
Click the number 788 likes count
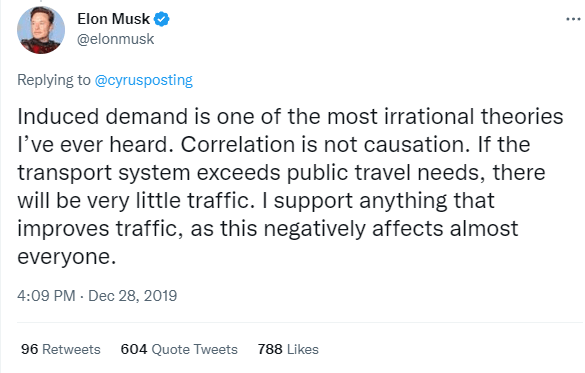point(270,350)
